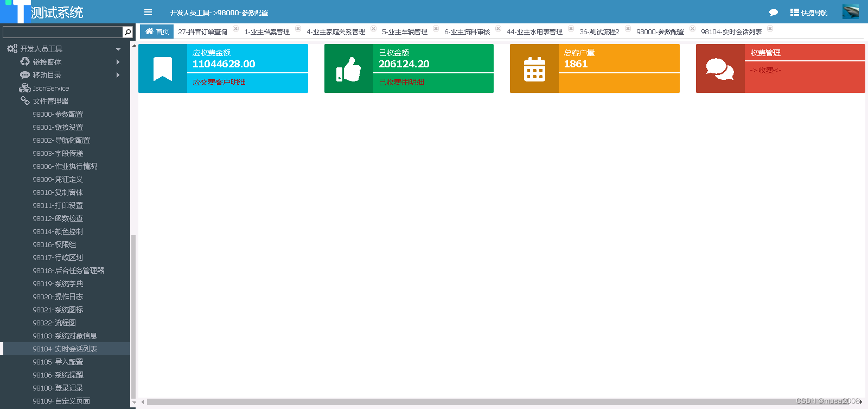Open 98109-自定义页面 item
The height and width of the screenshot is (409, 868).
(x=61, y=401)
